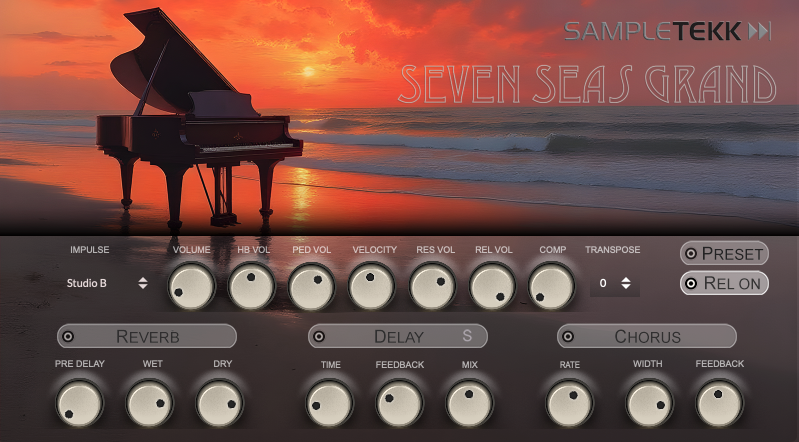The image size is (799, 442).
Task: Click the HB Vol knob
Action: tap(251, 287)
